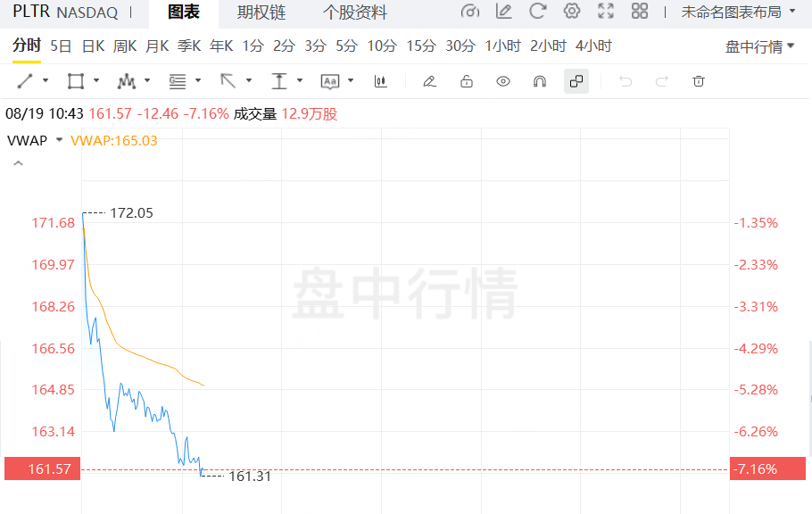Select the Fibonacci retracement lines tool
812x514 pixels.
177,81
